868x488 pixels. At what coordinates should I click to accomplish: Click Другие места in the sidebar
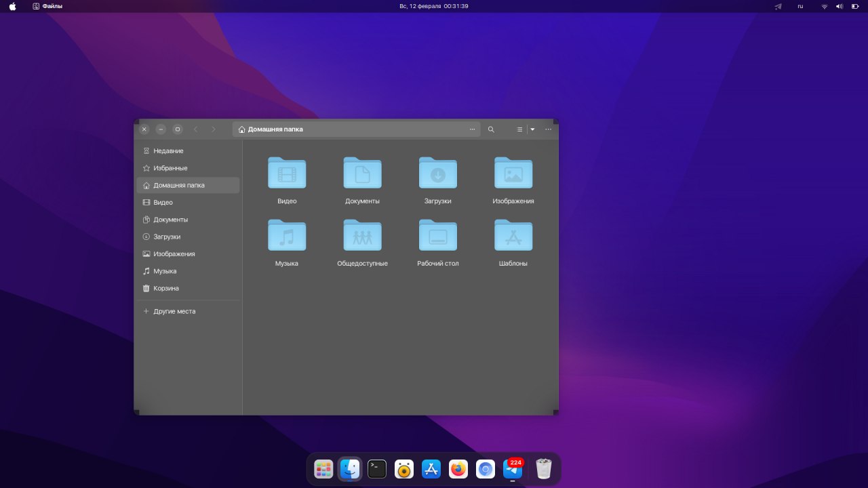(x=174, y=312)
